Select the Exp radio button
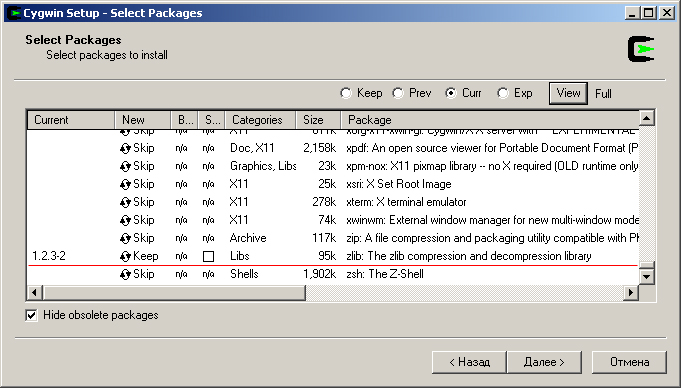Viewport: 681px width, 388px height. point(503,93)
